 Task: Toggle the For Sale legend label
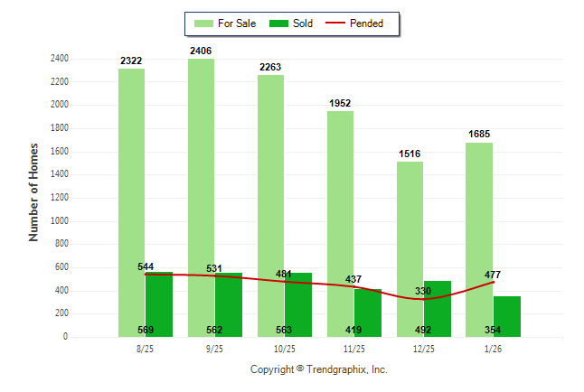238,23
